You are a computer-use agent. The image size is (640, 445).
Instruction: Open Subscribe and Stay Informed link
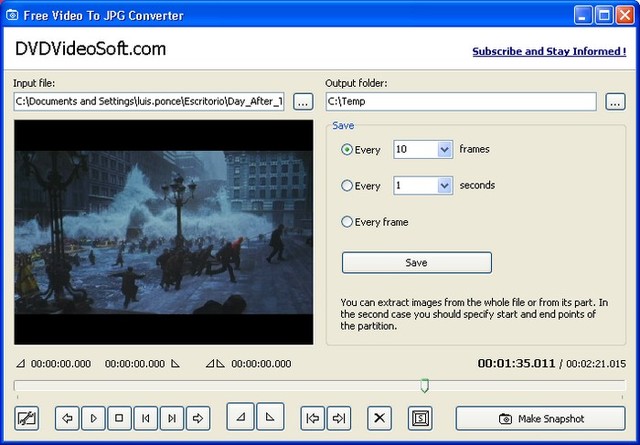(549, 51)
